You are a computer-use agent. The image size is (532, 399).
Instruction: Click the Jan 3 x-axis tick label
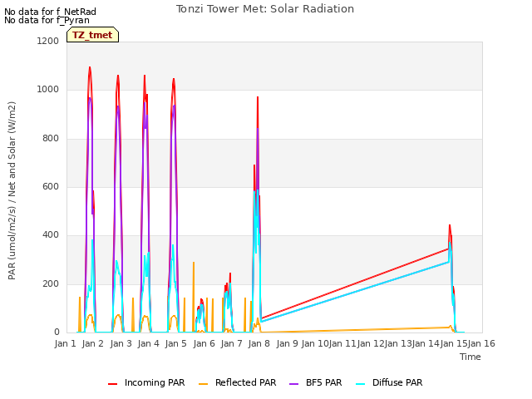click(121, 343)
